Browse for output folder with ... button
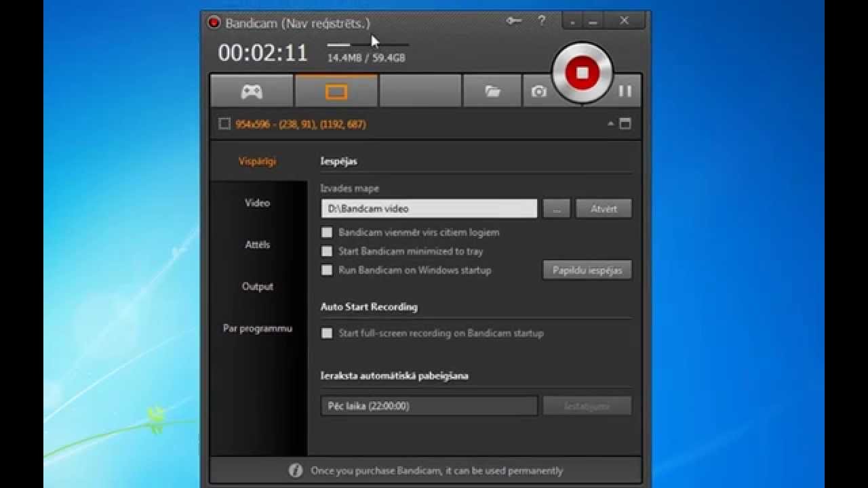 point(557,209)
